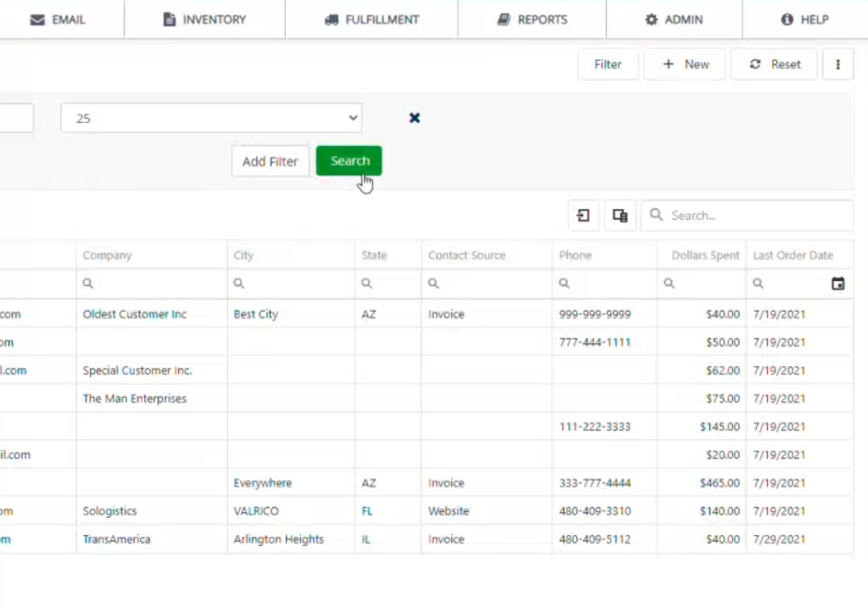Screen dimensions: 868x608
Task: Click phone number 999-999-9999
Action: point(595,314)
